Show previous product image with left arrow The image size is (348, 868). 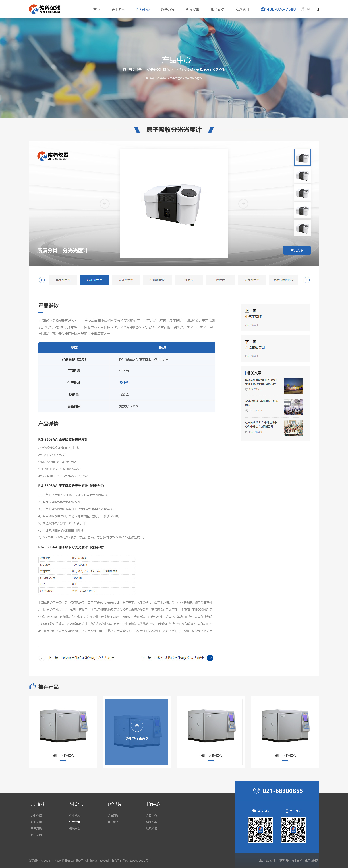coord(105,203)
